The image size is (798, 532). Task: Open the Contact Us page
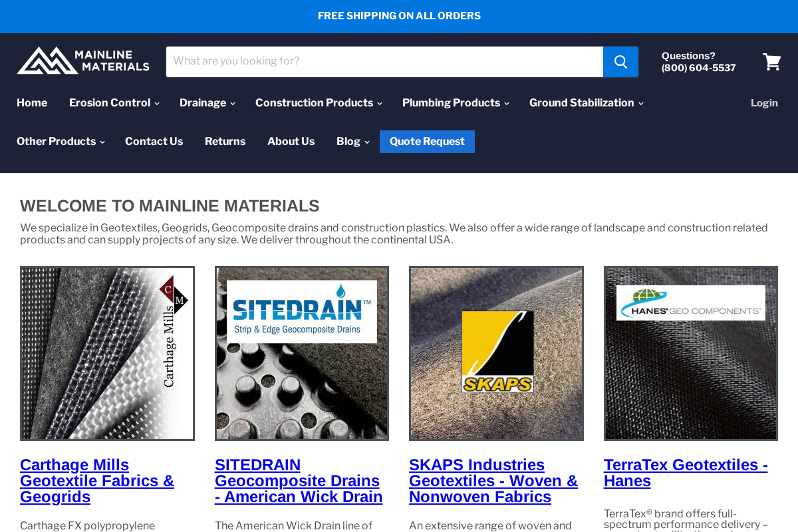tap(154, 141)
